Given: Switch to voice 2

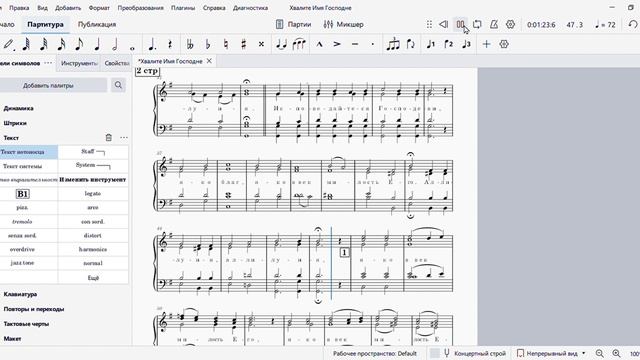Looking at the screenshot, I should click(x=448, y=44).
